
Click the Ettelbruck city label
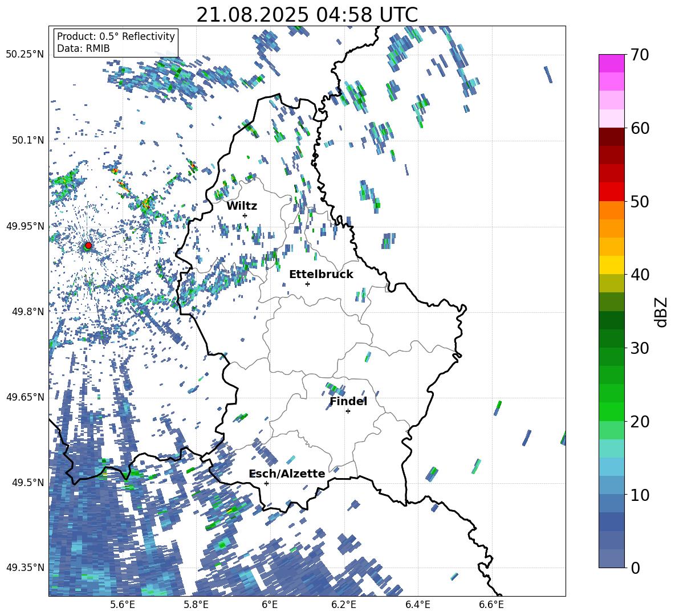pos(321,275)
